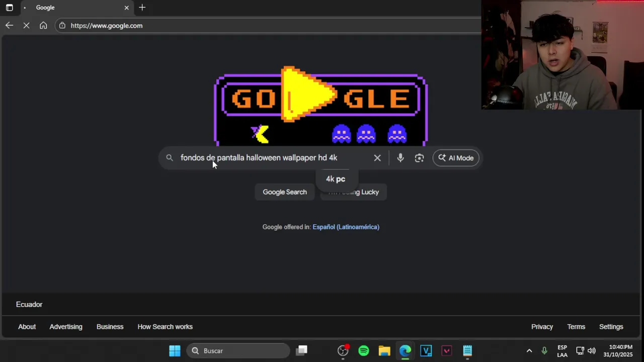Open a new browser tab
The height and width of the screenshot is (362, 644).
tap(142, 8)
